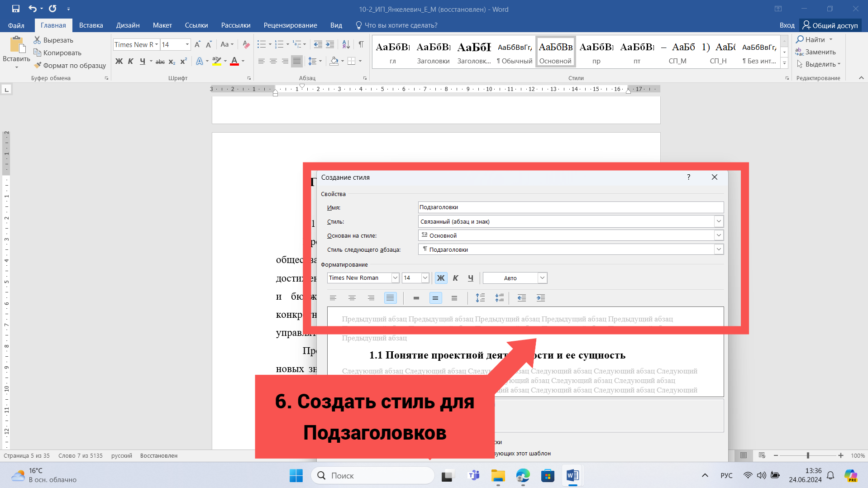The width and height of the screenshot is (868, 488).
Task: Toggle bold (Ж) in the style dialog
Action: coord(441,278)
